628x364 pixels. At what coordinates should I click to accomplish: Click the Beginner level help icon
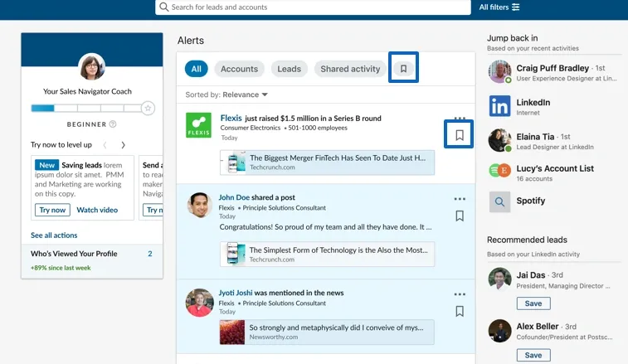pyautogui.click(x=113, y=124)
